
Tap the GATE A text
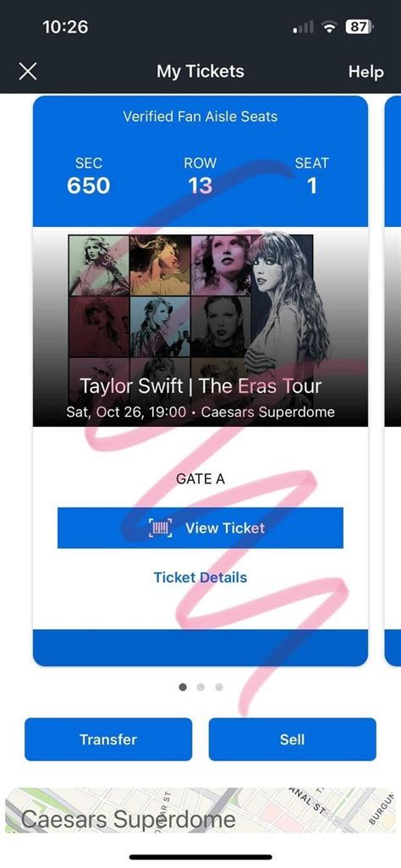coord(200,478)
